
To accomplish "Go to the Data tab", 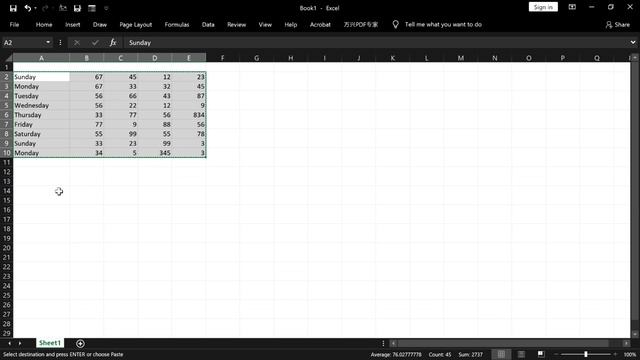I will click(208, 24).
